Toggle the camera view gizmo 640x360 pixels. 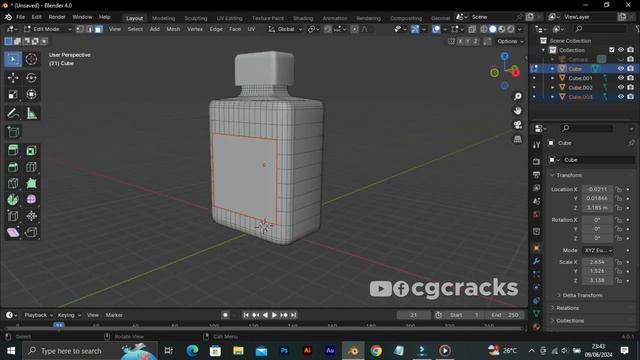click(518, 125)
